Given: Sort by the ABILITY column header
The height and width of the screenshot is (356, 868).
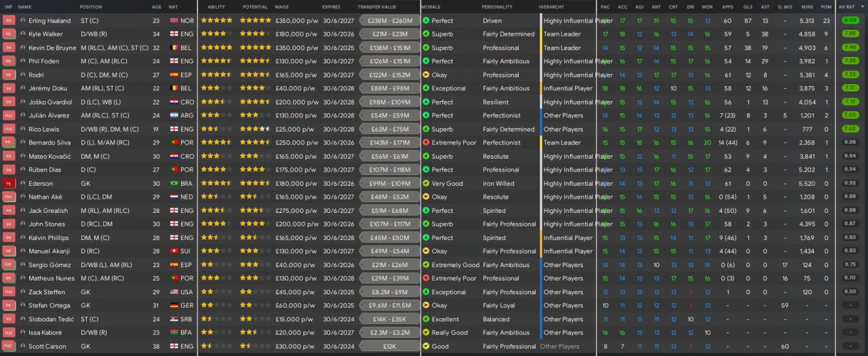Looking at the screenshot, I should click(216, 6).
